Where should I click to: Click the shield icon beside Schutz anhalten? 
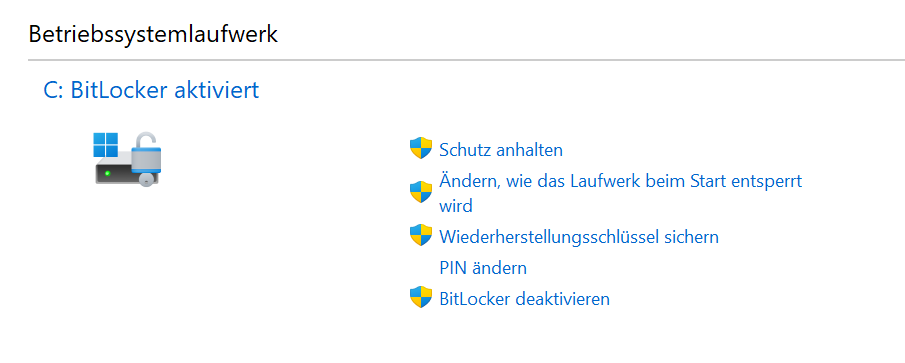(x=421, y=148)
